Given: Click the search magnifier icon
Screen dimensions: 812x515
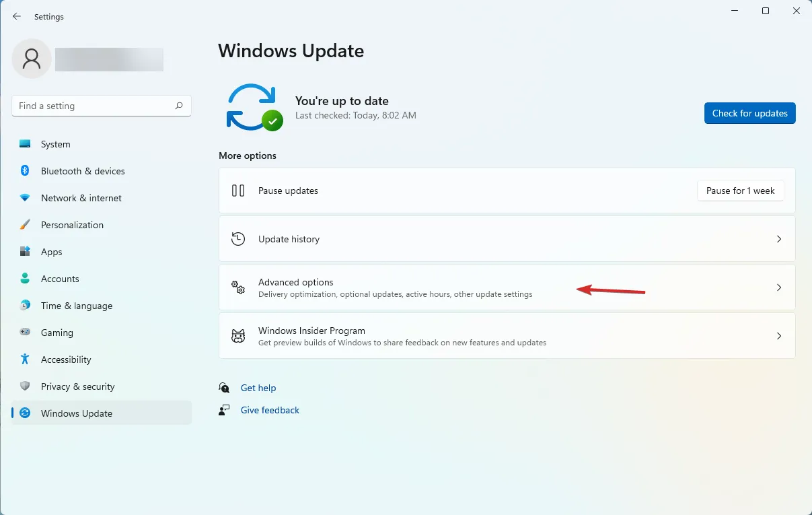Looking at the screenshot, I should tap(179, 106).
